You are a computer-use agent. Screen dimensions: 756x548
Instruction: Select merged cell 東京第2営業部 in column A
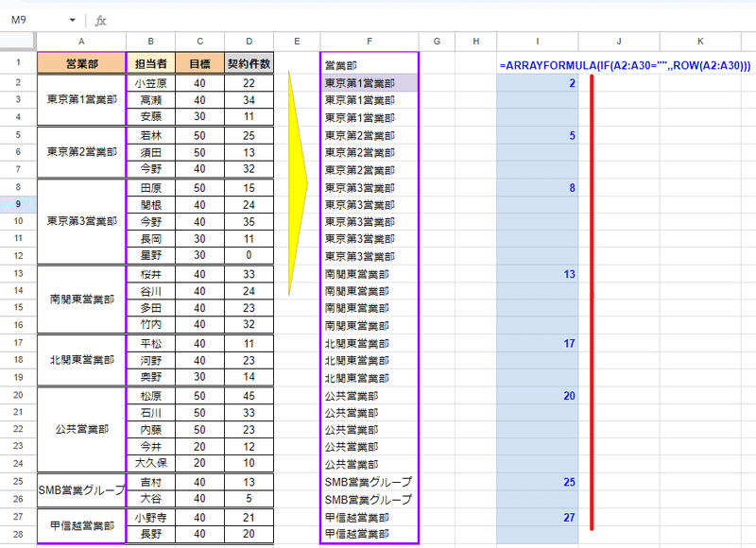81,152
